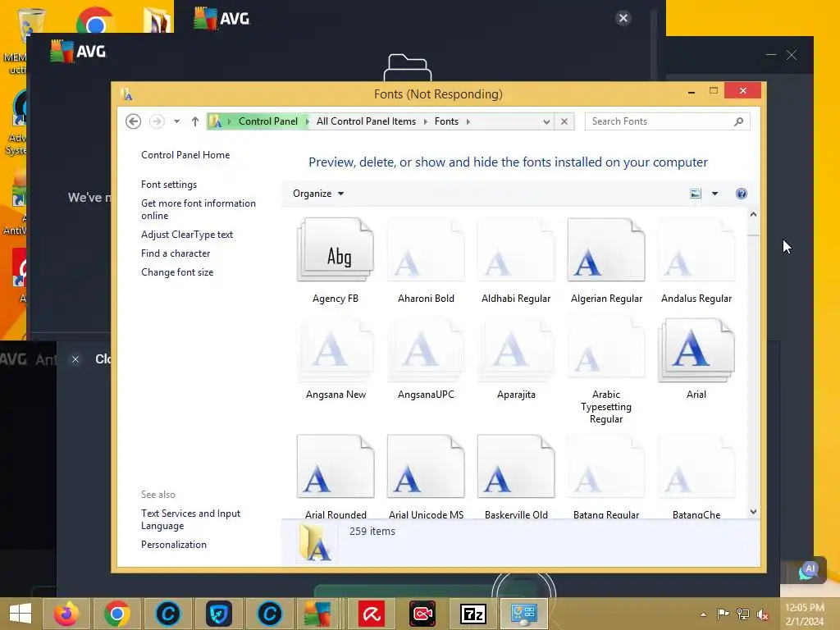Open 7-Zip from the taskbar
840x630 pixels.
tap(473, 614)
